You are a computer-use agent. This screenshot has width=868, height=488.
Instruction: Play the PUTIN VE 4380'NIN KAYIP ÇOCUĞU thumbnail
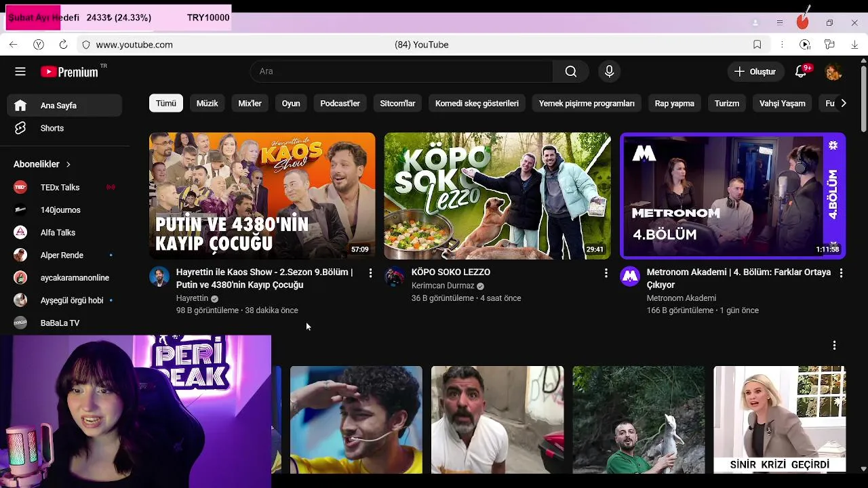262,196
